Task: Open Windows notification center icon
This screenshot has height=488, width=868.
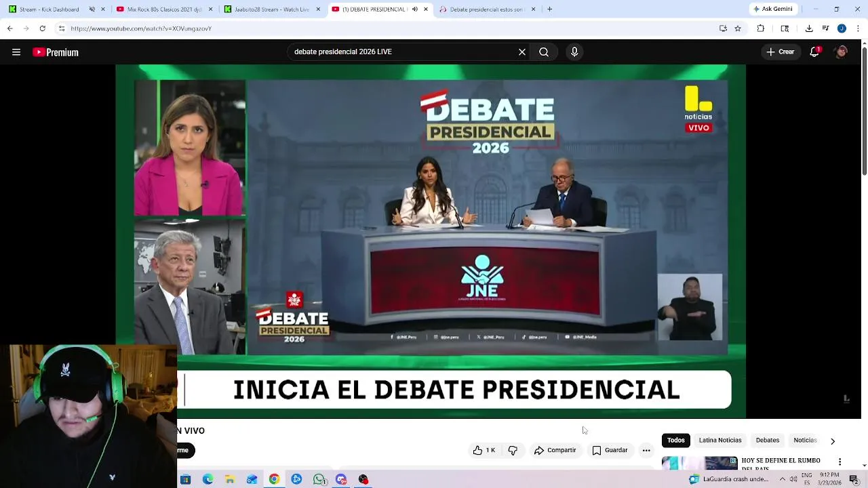Action: (854, 479)
